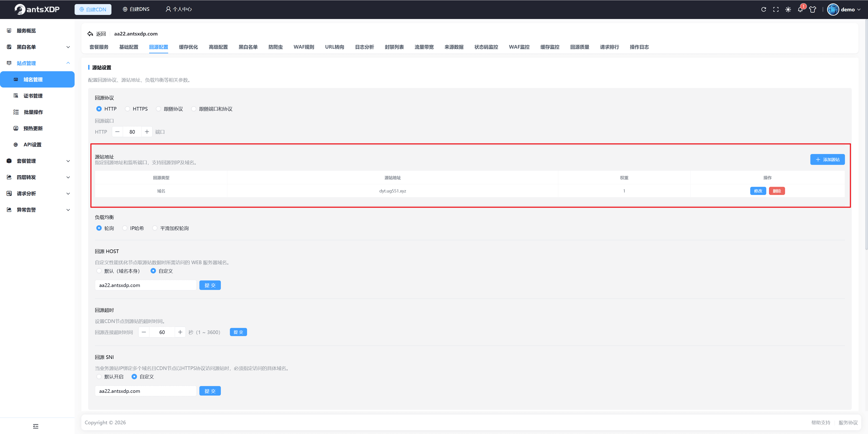This screenshot has height=434, width=868.
Task: Click the 回源 SNI domain input field
Action: pos(146,391)
